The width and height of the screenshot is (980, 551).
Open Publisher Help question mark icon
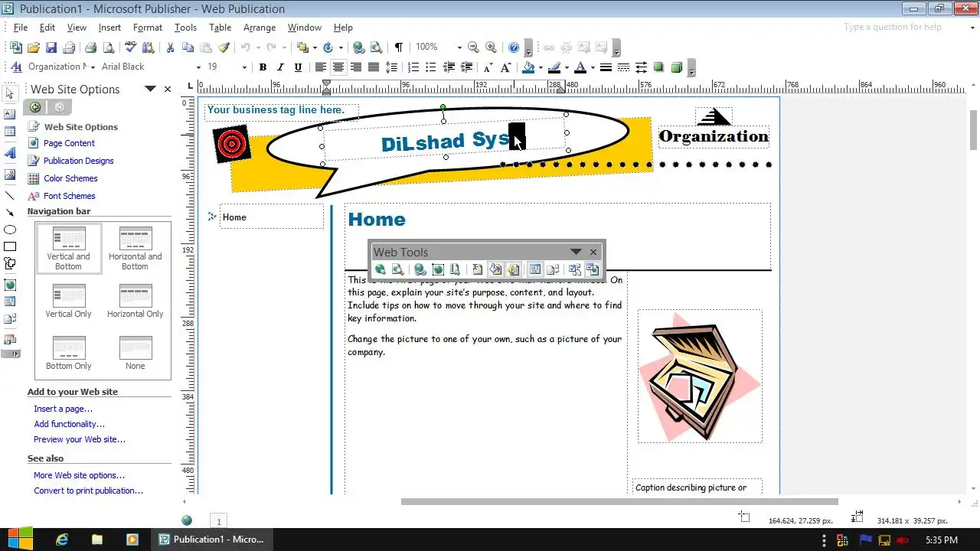point(514,47)
